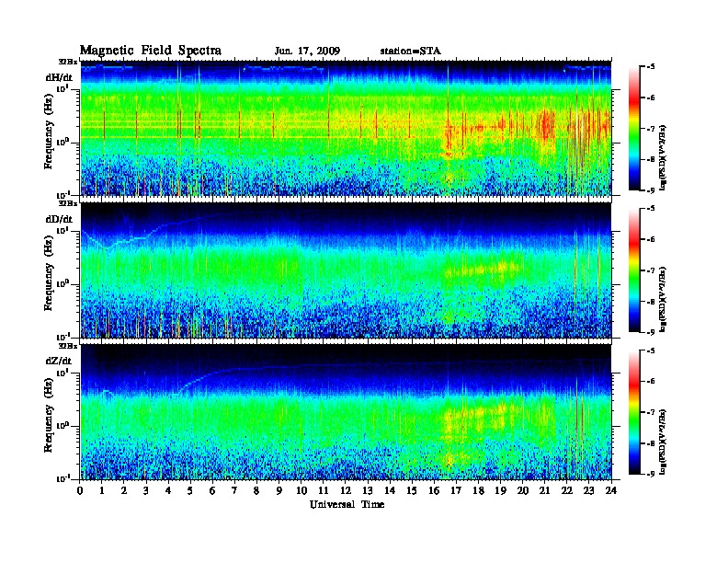Click hour tick label "19" on time axis
Image resolution: width=728 pixels, height=563 pixels.
pos(500,491)
